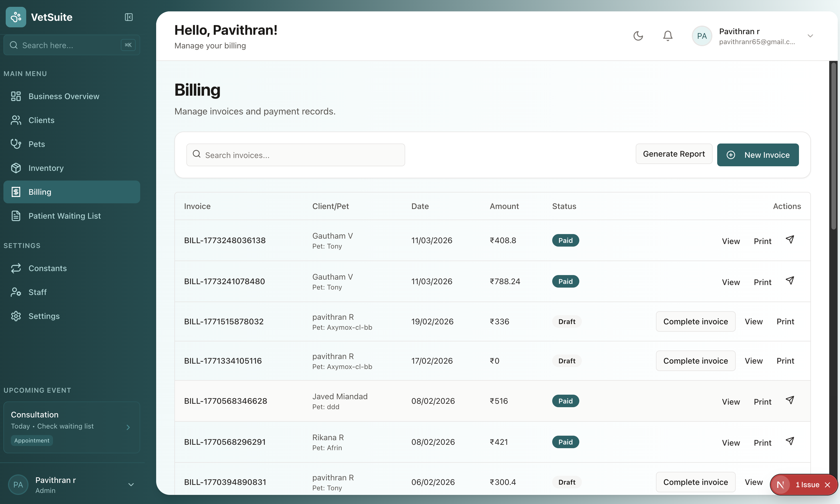
Task: Click the New Invoice button
Action: point(758,155)
